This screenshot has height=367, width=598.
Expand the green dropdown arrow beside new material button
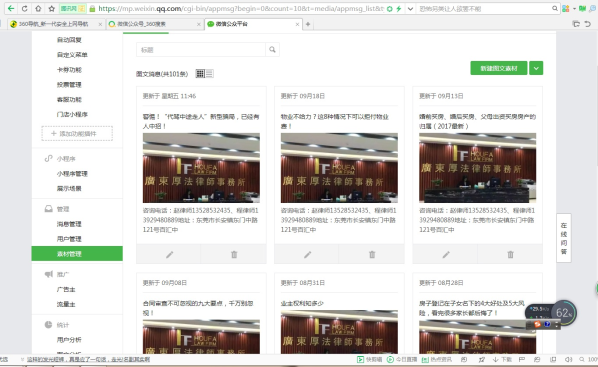pos(536,68)
